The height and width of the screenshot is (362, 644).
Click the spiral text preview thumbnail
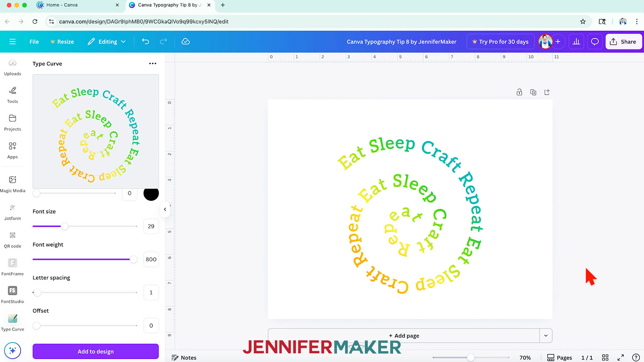click(x=96, y=131)
